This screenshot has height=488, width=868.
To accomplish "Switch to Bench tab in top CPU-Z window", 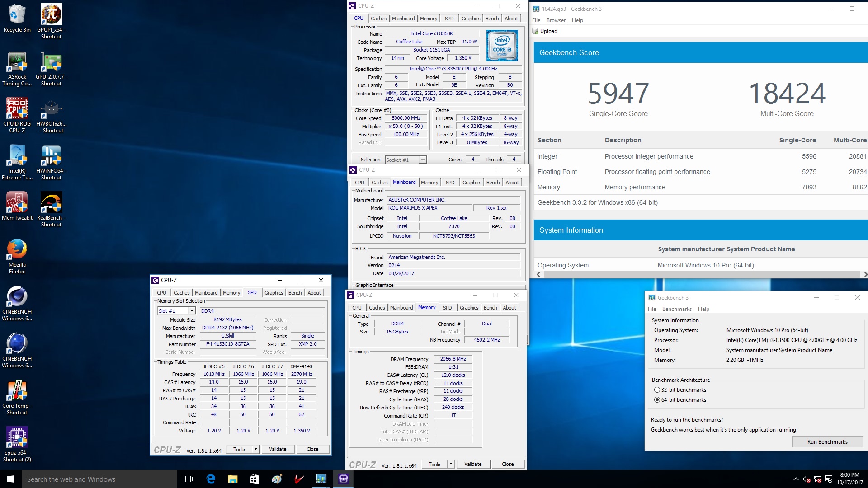I will tap(492, 19).
